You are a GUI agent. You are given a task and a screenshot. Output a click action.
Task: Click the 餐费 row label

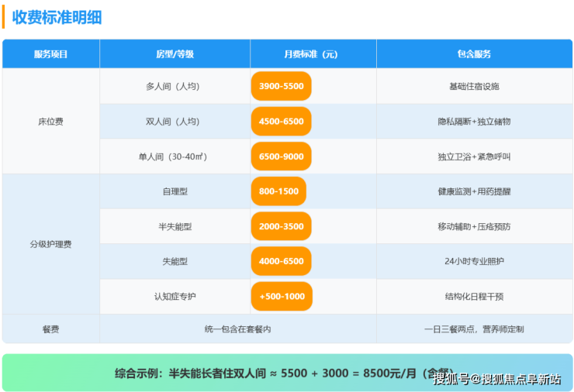(x=51, y=328)
